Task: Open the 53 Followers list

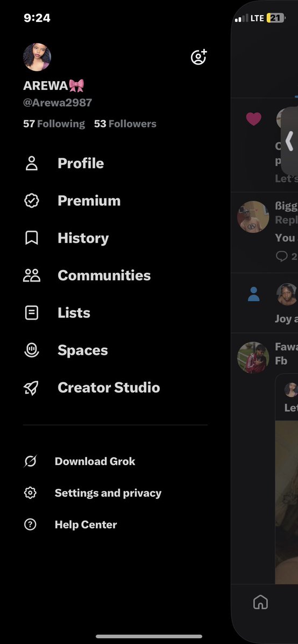Action: (x=125, y=124)
